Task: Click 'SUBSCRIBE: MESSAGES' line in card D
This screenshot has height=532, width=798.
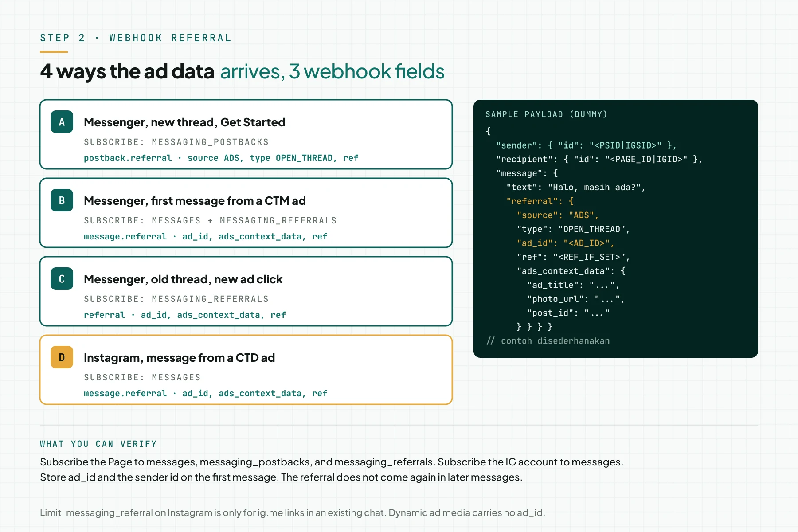Action: point(142,378)
